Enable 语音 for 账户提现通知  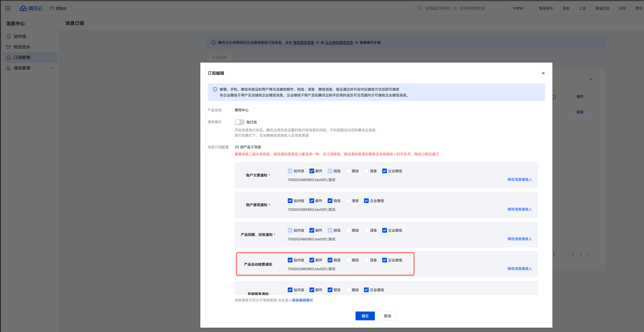point(348,201)
